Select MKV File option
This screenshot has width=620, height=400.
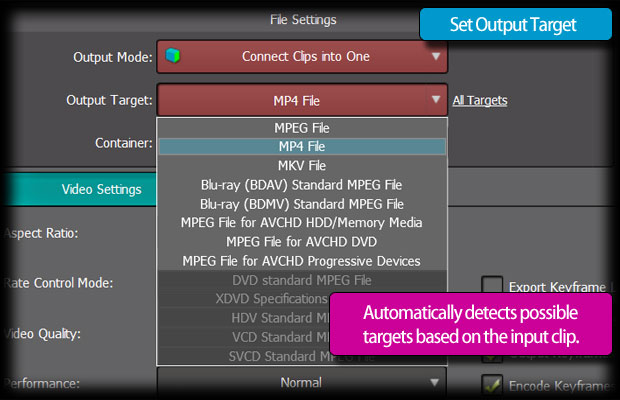coord(302,166)
